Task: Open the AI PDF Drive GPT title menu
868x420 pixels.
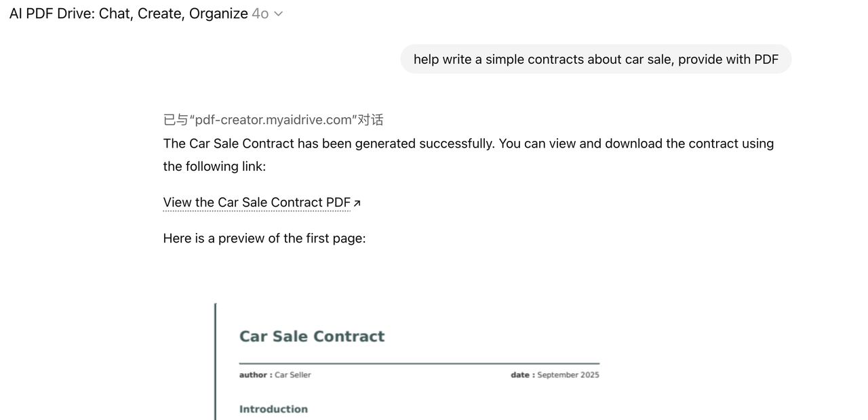Action: (128, 14)
